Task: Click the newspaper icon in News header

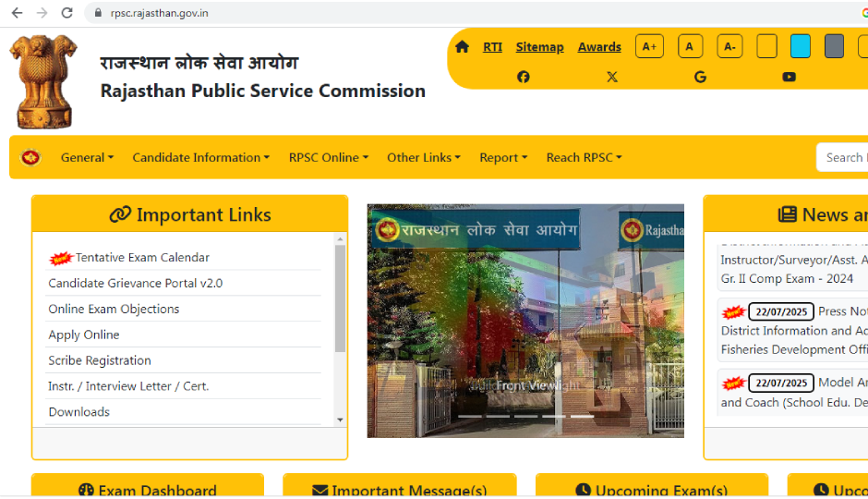Action: click(787, 214)
